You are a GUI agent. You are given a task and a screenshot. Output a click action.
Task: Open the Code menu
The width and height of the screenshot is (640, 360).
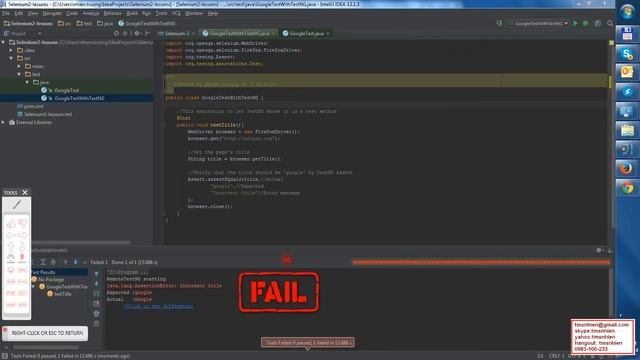point(72,13)
